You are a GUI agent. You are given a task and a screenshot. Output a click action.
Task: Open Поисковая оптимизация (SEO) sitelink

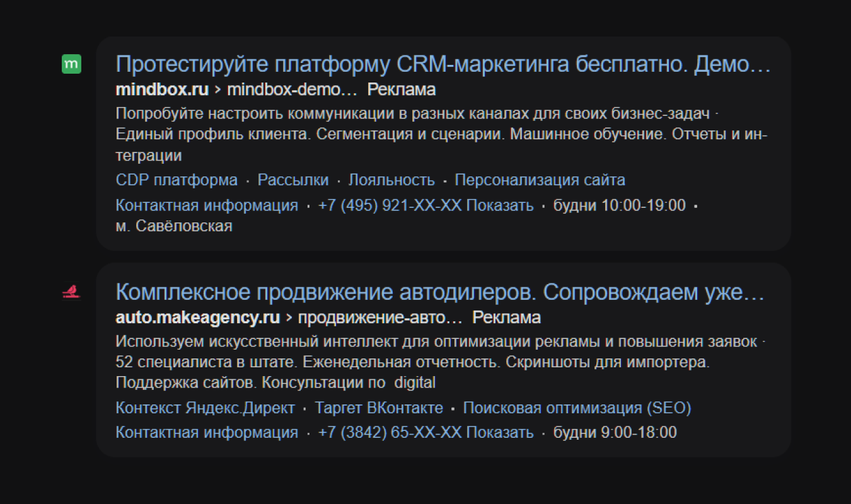tap(577, 408)
